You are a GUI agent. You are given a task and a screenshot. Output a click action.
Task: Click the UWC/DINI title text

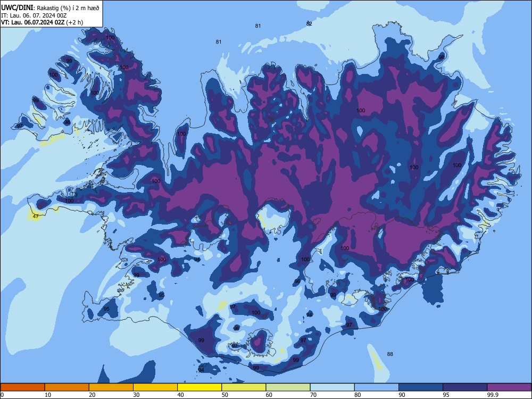pos(17,7)
